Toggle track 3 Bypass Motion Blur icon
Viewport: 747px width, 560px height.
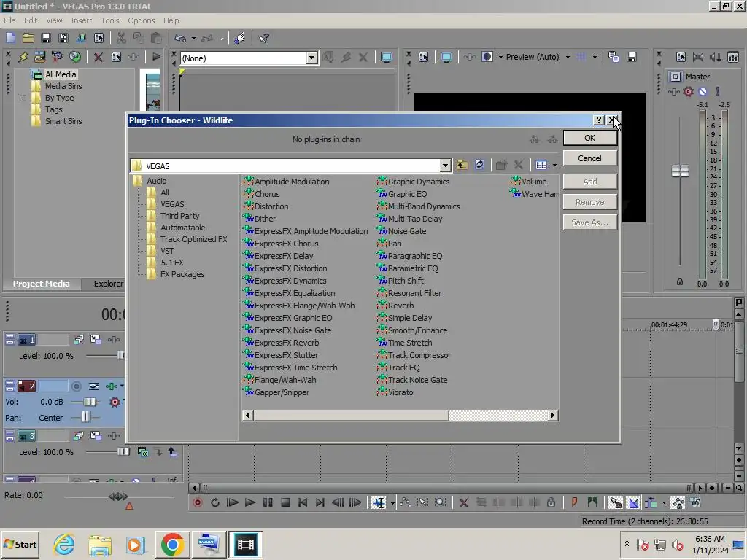tap(79, 436)
